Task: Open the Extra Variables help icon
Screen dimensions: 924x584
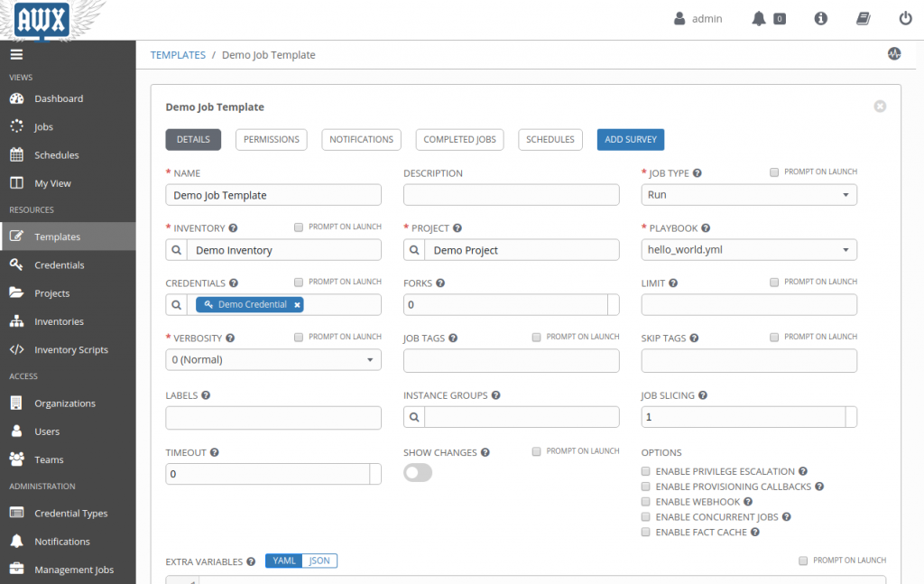Action: click(x=251, y=561)
